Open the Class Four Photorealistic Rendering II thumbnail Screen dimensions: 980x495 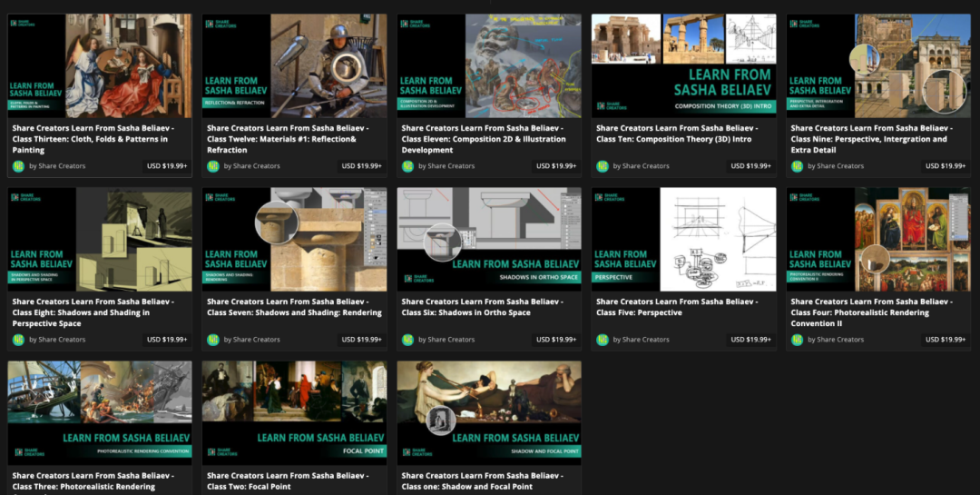(x=878, y=239)
